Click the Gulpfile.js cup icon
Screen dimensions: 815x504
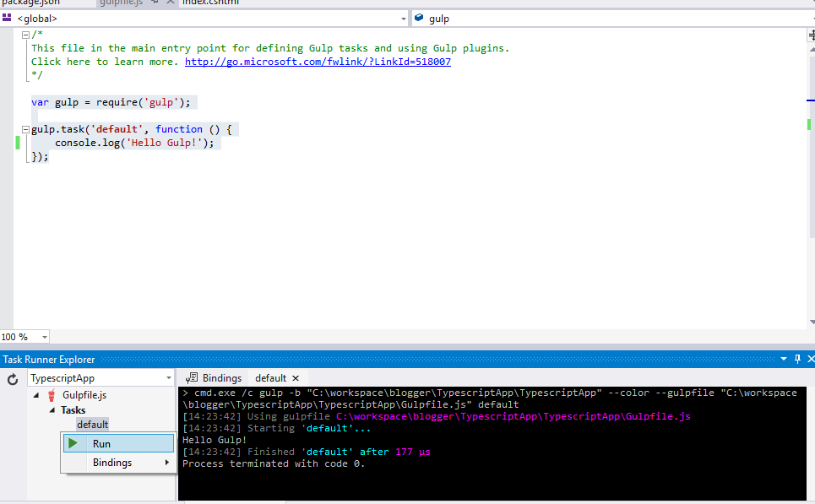(x=53, y=395)
